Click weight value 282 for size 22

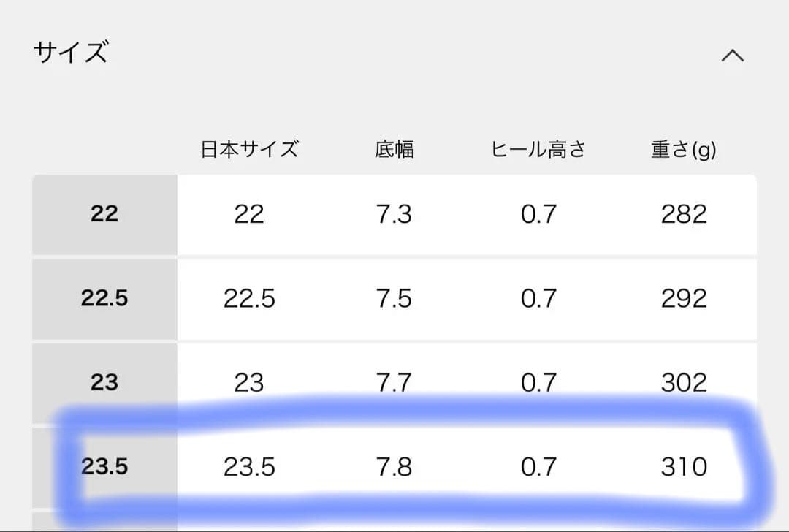tap(682, 214)
